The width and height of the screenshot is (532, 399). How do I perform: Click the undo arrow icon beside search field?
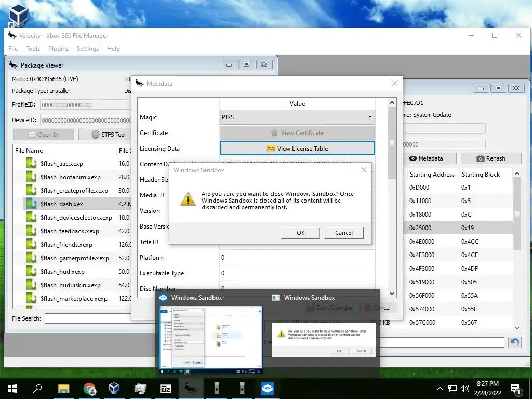(515, 342)
